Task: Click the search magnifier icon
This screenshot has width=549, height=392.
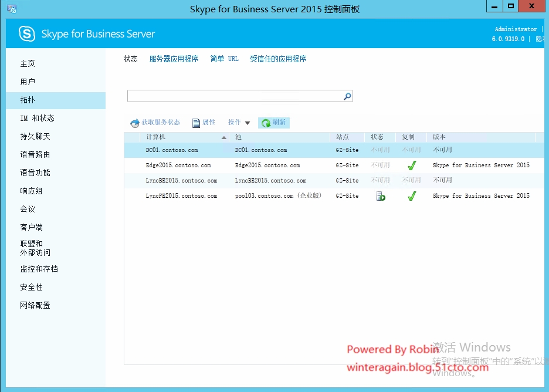Action: pos(347,96)
